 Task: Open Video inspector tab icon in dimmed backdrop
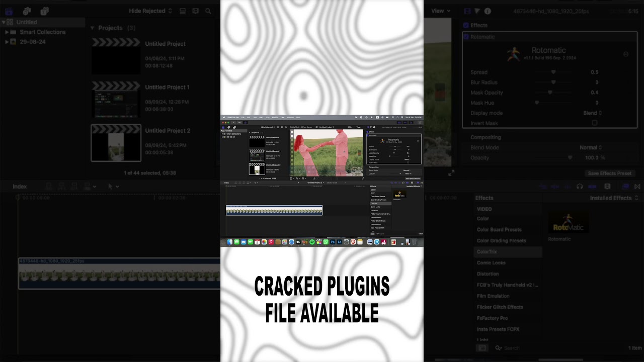[x=467, y=11]
